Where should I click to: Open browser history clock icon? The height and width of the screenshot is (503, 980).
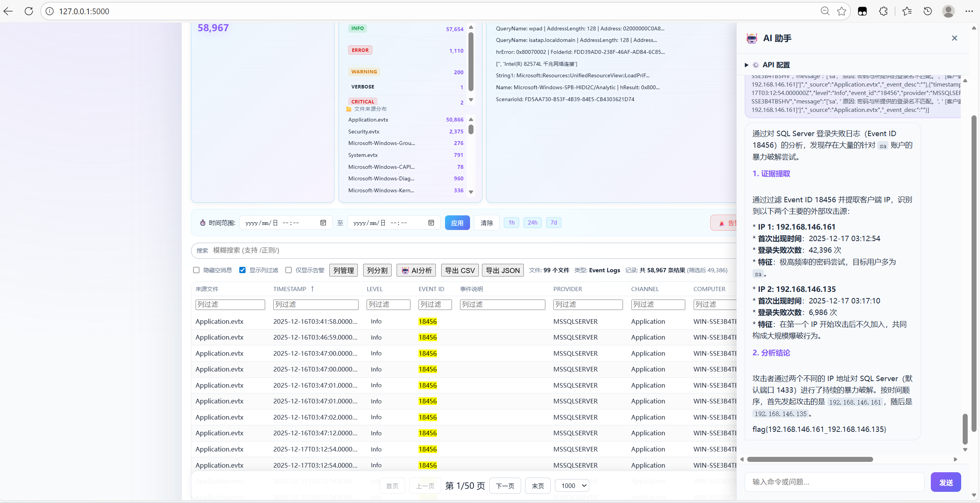point(928,11)
